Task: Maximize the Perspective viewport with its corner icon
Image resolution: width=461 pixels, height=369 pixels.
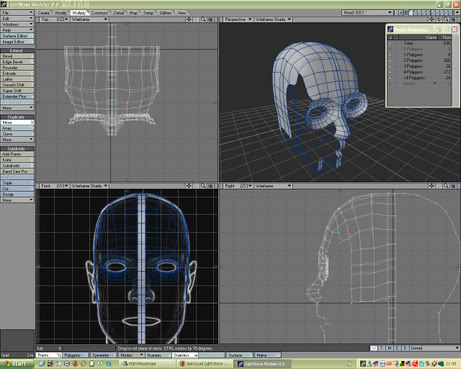Action: (454, 19)
